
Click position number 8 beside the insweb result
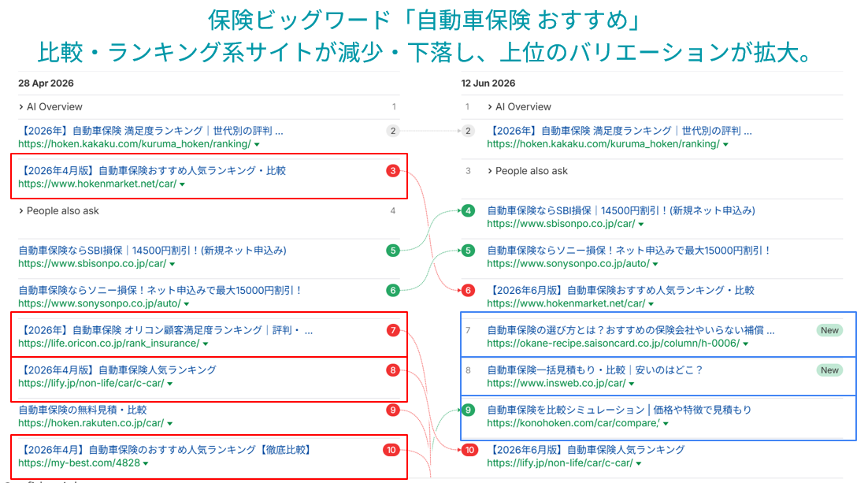click(468, 370)
